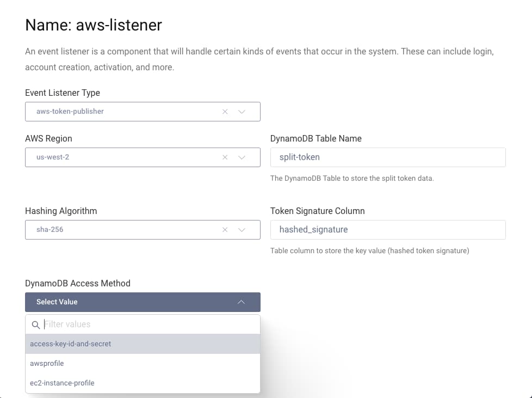The height and width of the screenshot is (398, 532).
Task: Open the AWS Region dropdown chevron
Action: (242, 157)
